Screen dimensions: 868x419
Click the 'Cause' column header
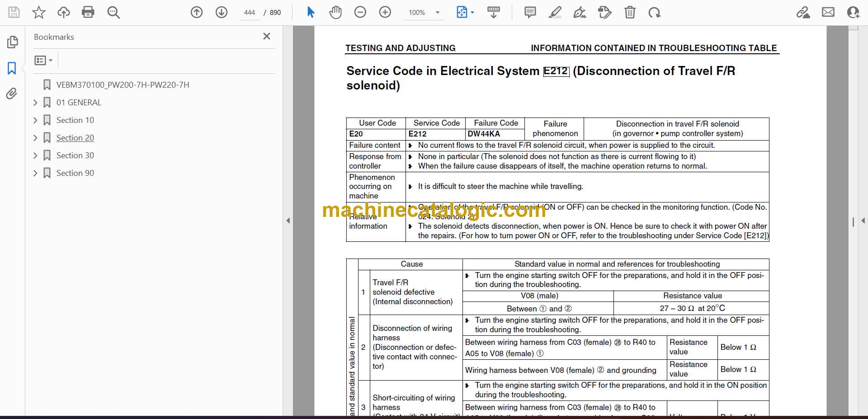coord(411,264)
